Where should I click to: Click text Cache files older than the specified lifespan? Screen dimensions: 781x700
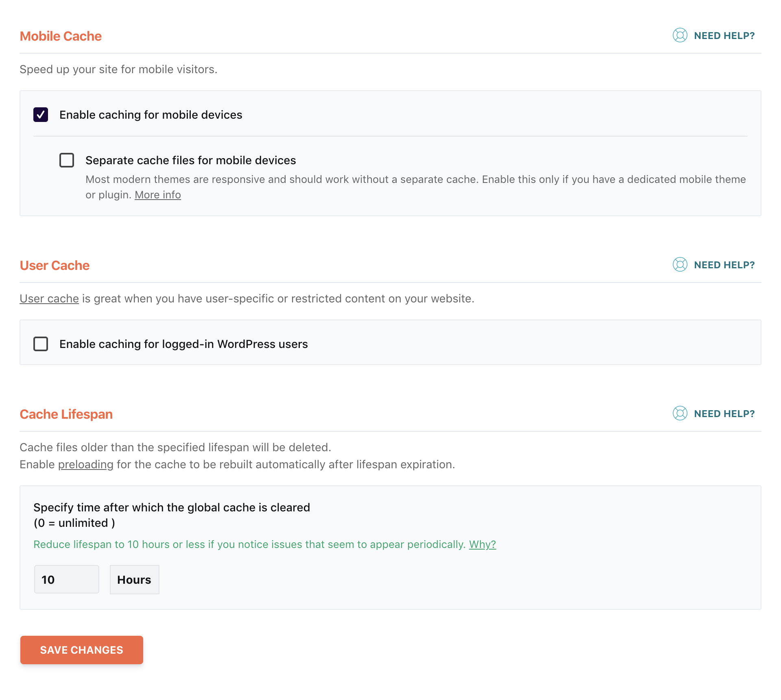click(175, 448)
